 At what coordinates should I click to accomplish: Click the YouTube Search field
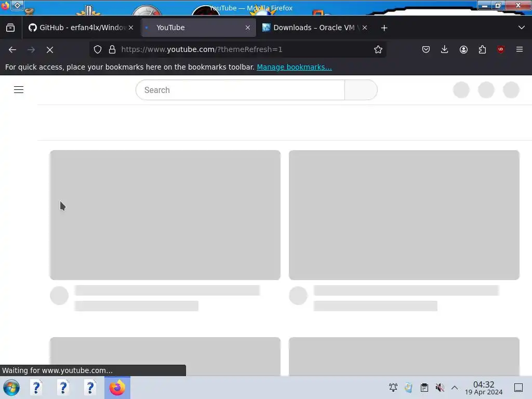240,90
